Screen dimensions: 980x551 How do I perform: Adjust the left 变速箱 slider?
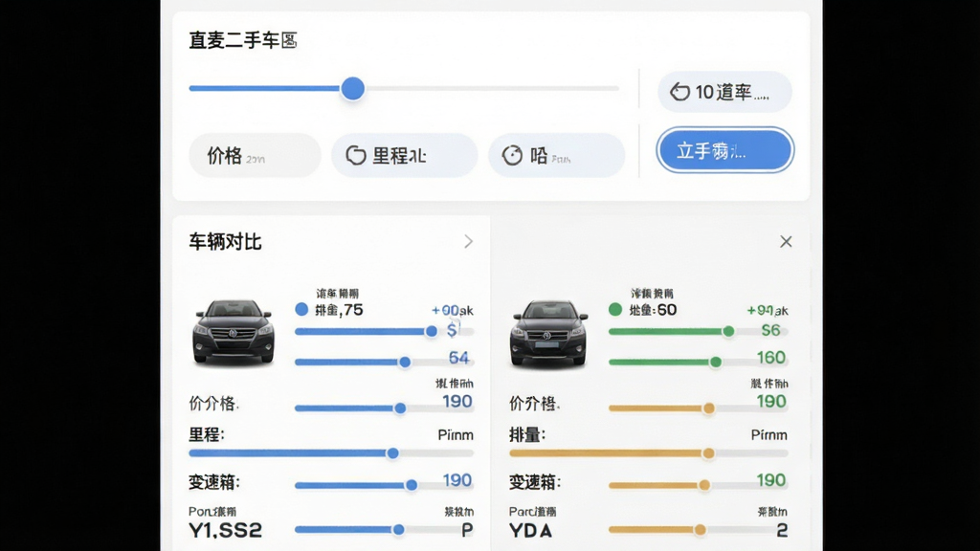[384, 485]
